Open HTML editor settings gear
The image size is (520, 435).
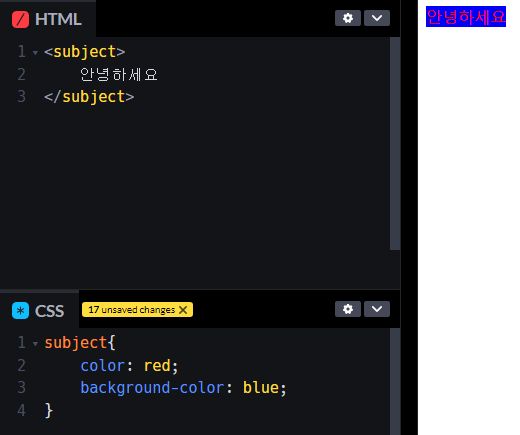(x=348, y=18)
